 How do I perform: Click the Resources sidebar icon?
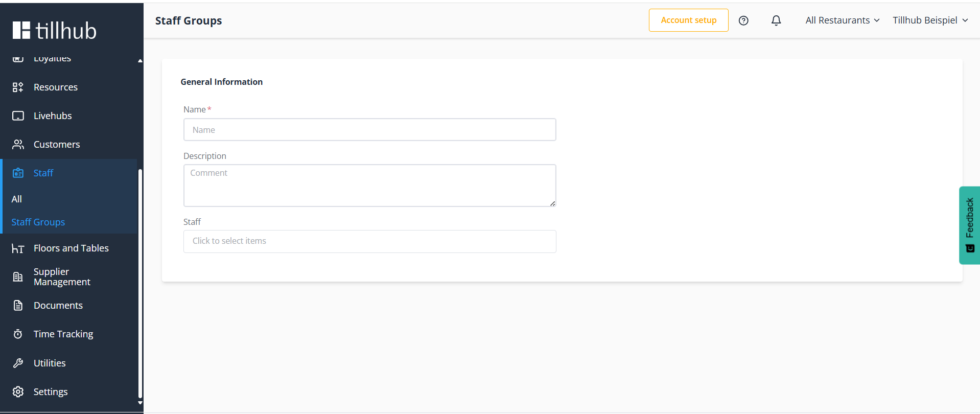tap(18, 87)
